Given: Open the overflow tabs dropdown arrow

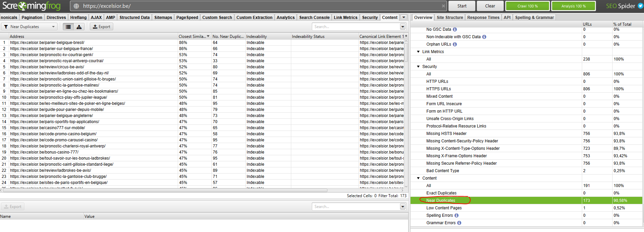Looking at the screenshot, I should point(404,17).
